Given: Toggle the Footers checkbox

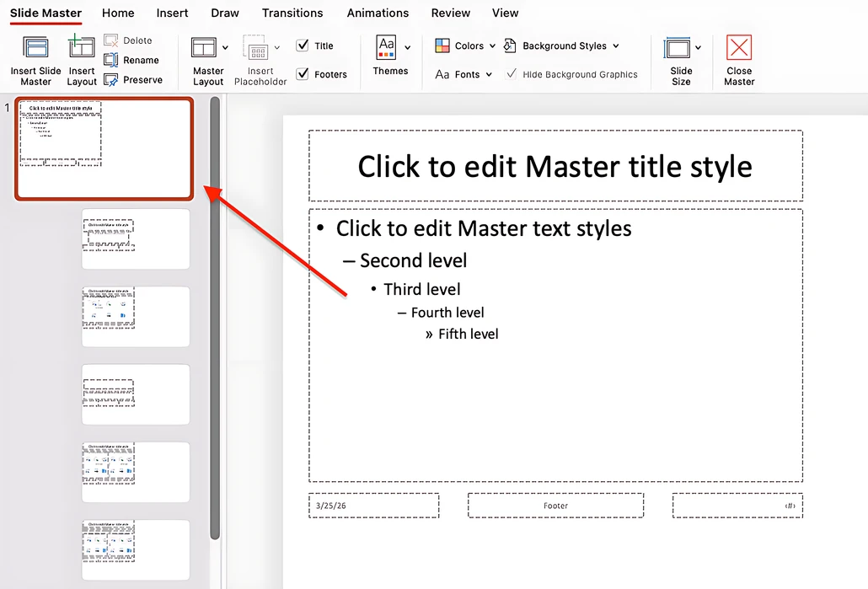Looking at the screenshot, I should pos(301,74).
